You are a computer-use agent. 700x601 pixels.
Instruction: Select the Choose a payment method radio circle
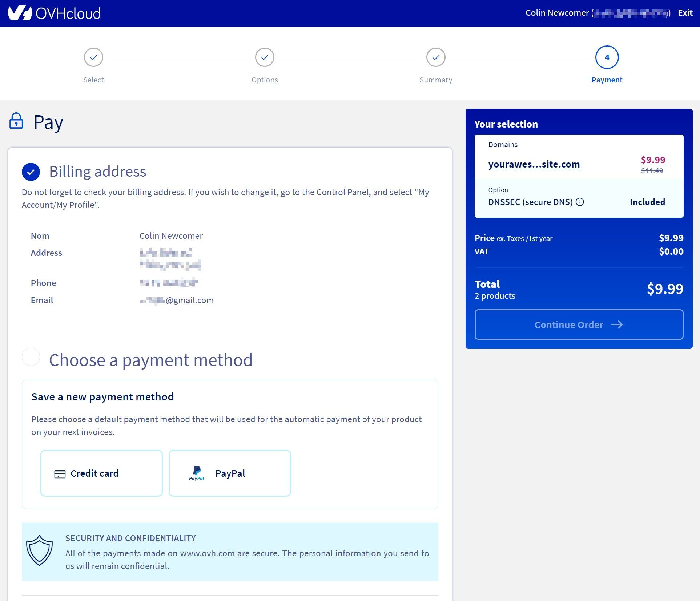pyautogui.click(x=31, y=357)
